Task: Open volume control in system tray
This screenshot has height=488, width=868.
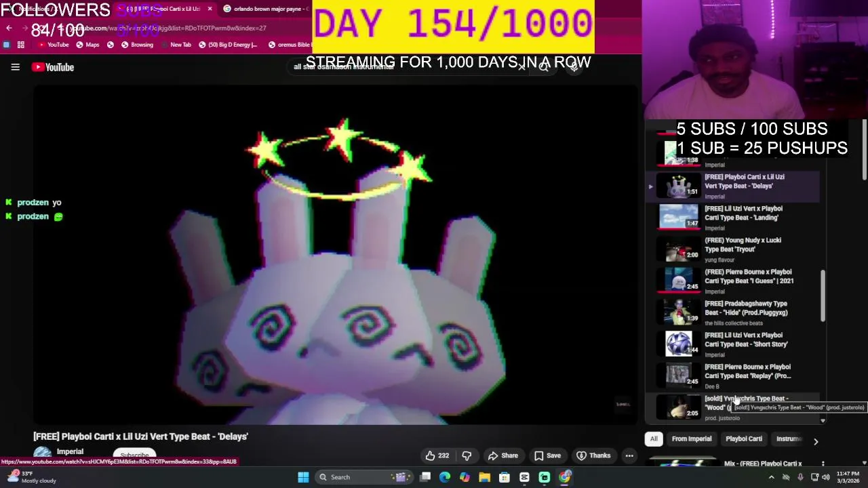Action: click(x=826, y=477)
